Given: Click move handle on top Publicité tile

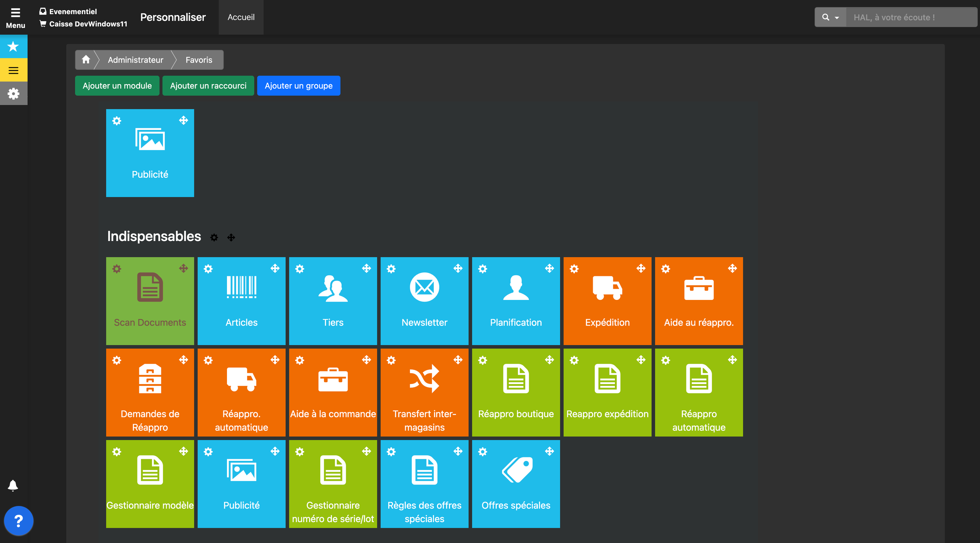Looking at the screenshot, I should click(183, 120).
